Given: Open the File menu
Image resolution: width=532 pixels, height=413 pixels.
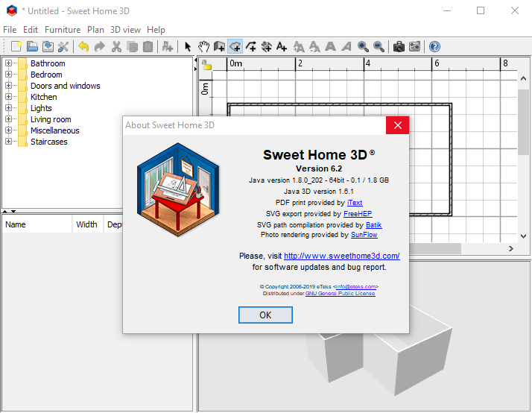Looking at the screenshot, I should click(x=10, y=30).
